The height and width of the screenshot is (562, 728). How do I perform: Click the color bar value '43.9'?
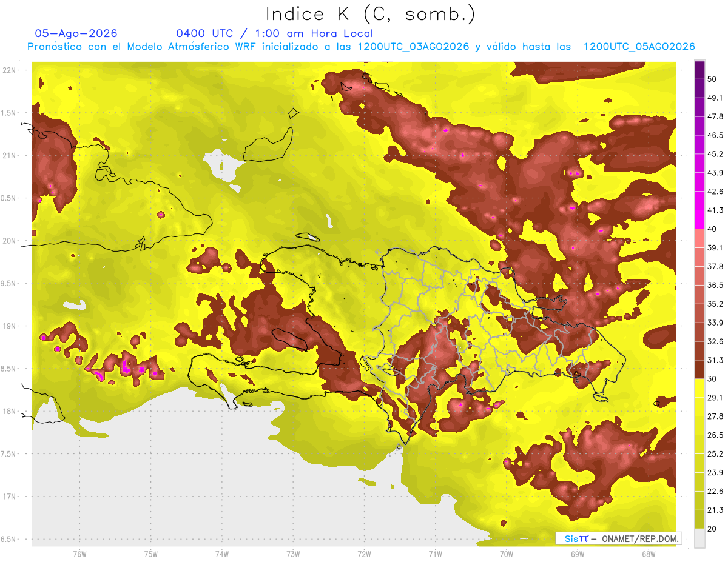[715, 173]
